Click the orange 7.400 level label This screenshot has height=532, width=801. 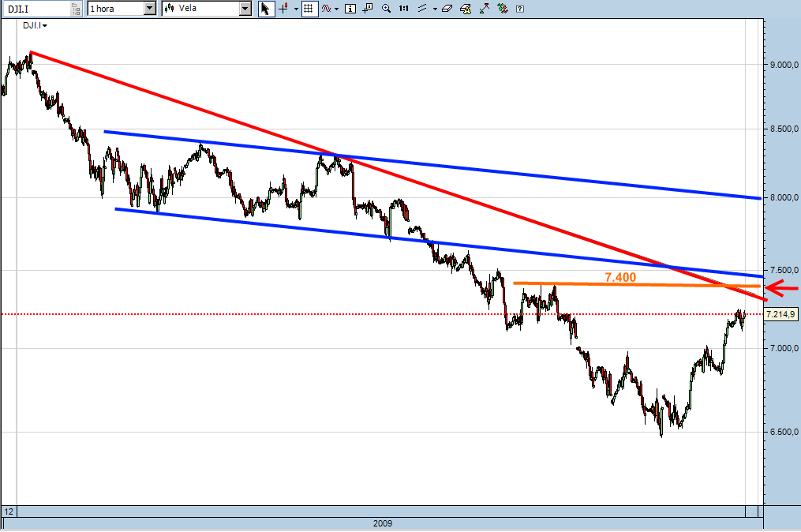[620, 277]
